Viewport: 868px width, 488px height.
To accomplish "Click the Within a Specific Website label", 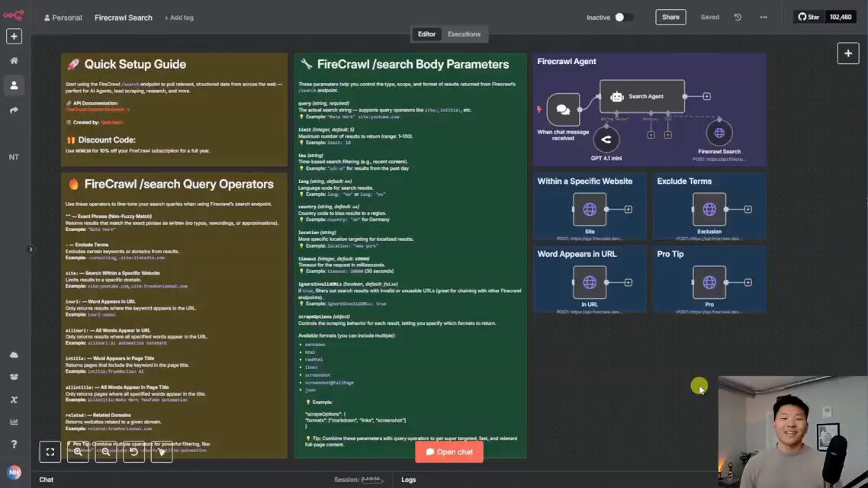I will point(584,181).
